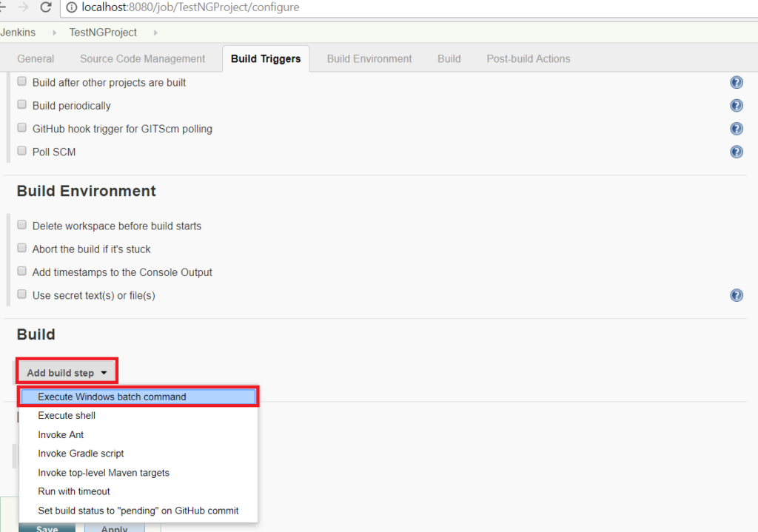Screen dimensions: 758x532
Task: Open help icon beside Build periodically
Action: [736, 106]
